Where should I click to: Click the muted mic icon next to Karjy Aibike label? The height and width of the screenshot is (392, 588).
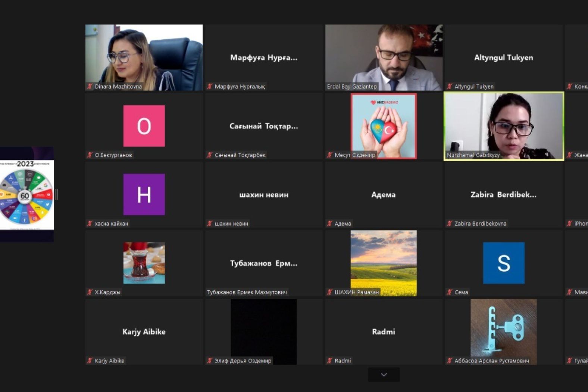(x=90, y=361)
